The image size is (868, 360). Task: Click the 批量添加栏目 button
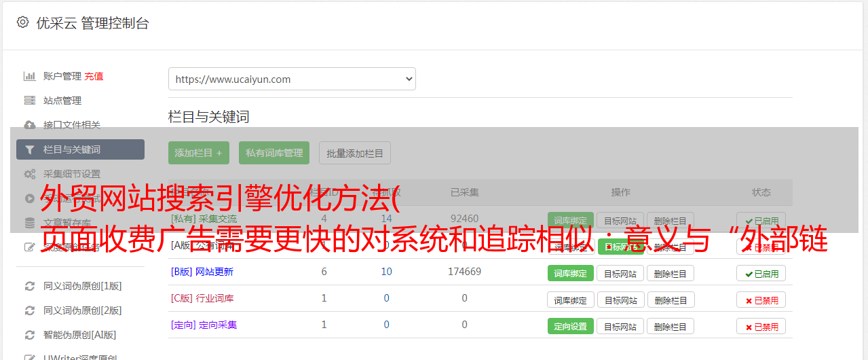coord(355,153)
